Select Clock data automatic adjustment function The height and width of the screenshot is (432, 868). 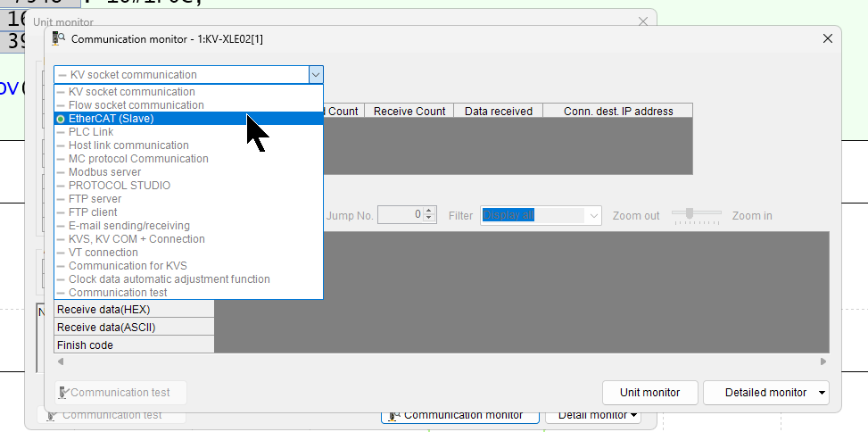(188, 279)
